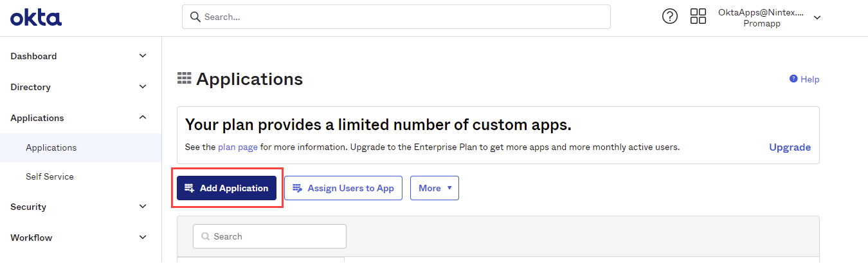
Task: Open the help question mark icon
Action: point(670,17)
